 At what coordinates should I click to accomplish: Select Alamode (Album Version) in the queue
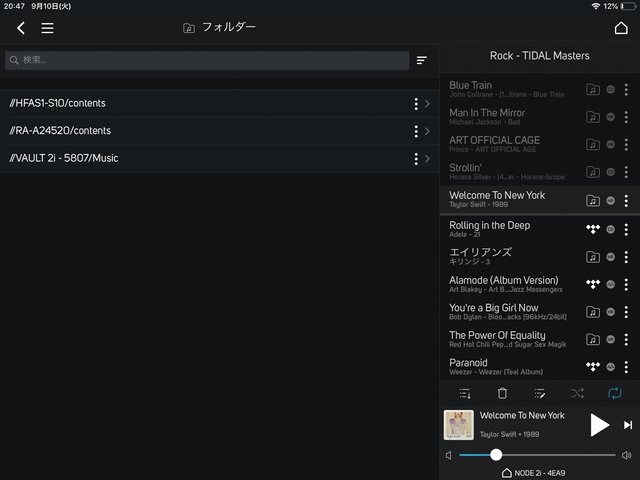(x=505, y=284)
